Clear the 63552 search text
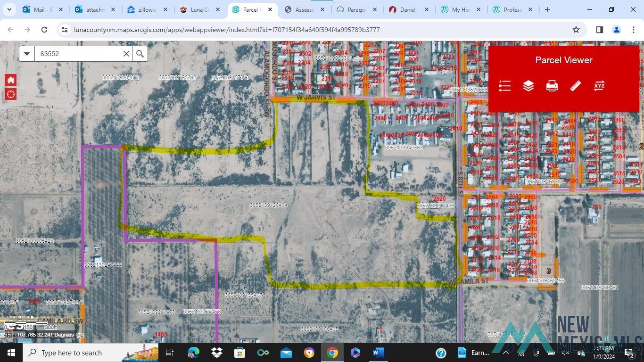Screen dimensions: 644x362 [x=126, y=54]
